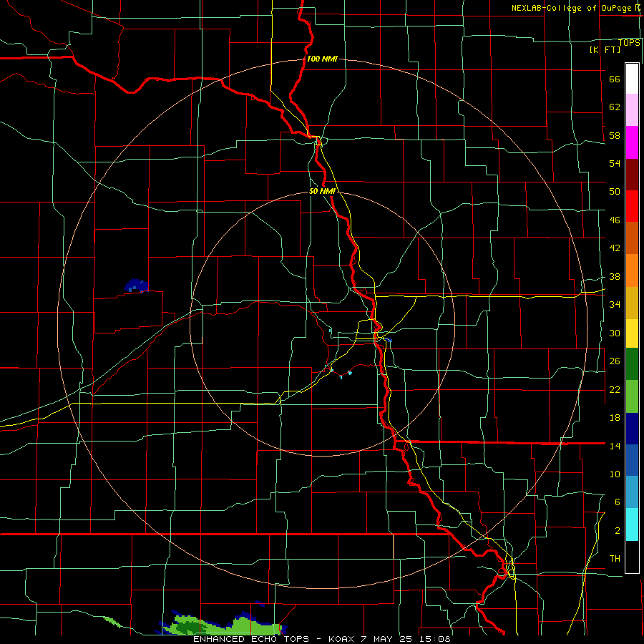644x644 pixels.
Task: Click the [K FT] units label
Action: [x=605, y=49]
